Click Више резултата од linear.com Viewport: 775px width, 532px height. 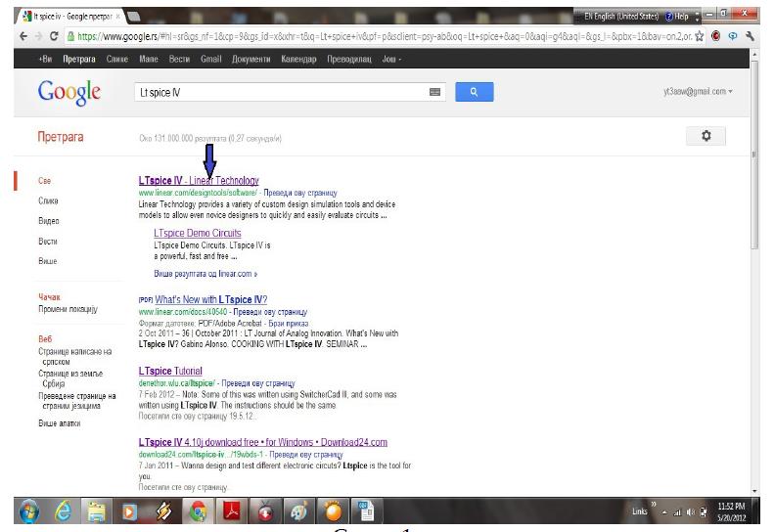(205, 274)
